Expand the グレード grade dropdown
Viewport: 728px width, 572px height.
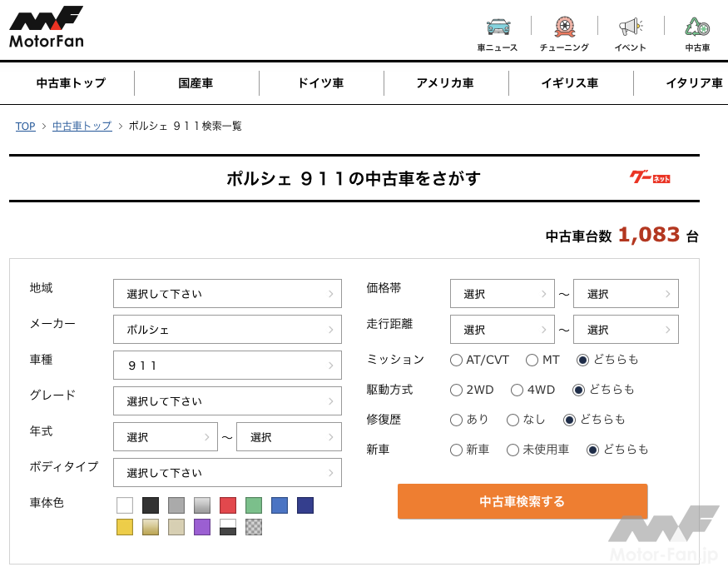pyautogui.click(x=227, y=401)
